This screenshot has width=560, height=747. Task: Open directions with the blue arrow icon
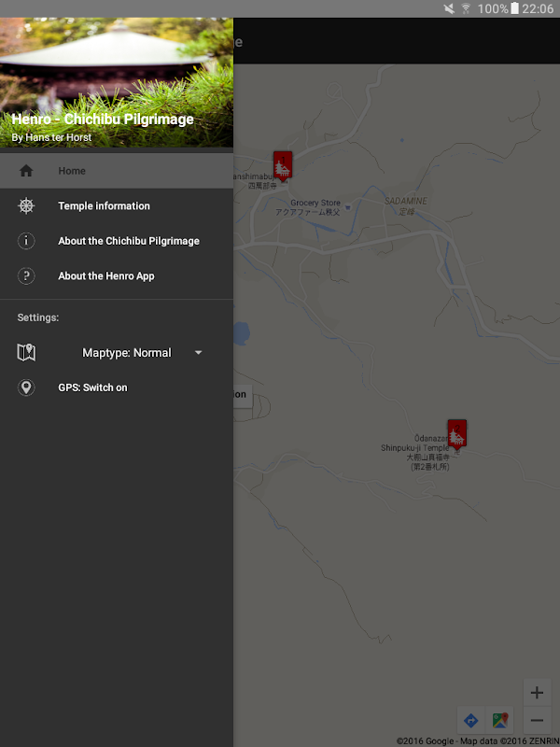click(x=470, y=720)
